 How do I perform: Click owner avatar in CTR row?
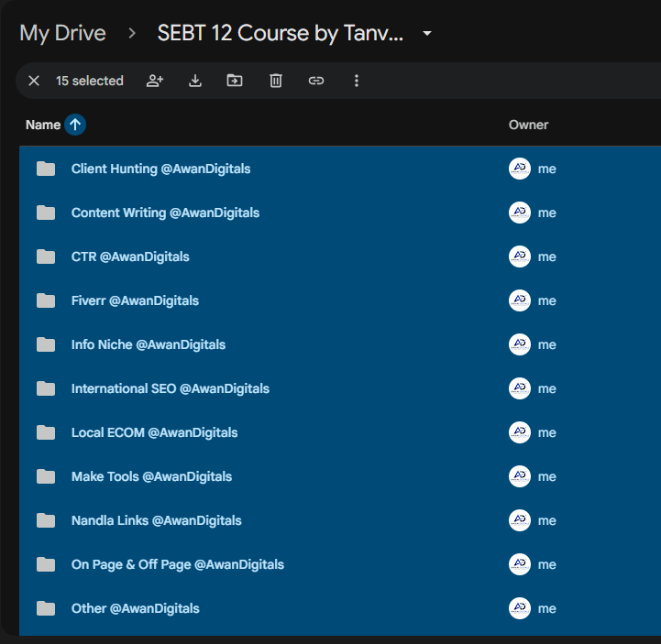519,257
